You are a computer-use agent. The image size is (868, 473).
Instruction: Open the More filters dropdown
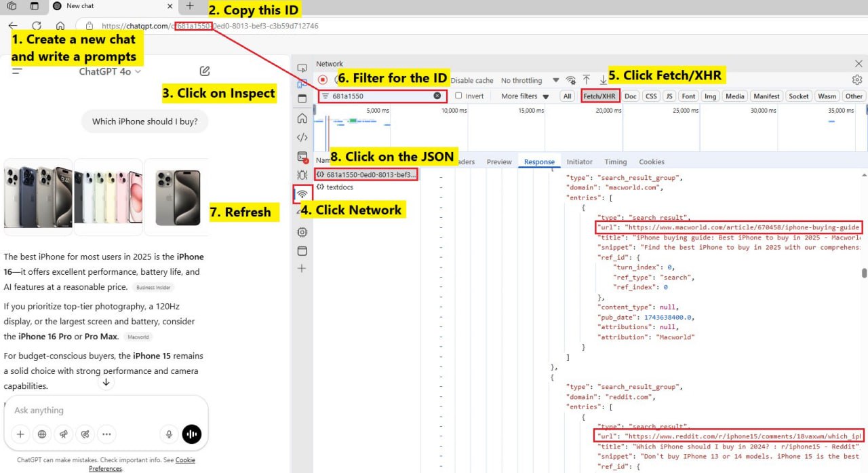[x=525, y=96]
